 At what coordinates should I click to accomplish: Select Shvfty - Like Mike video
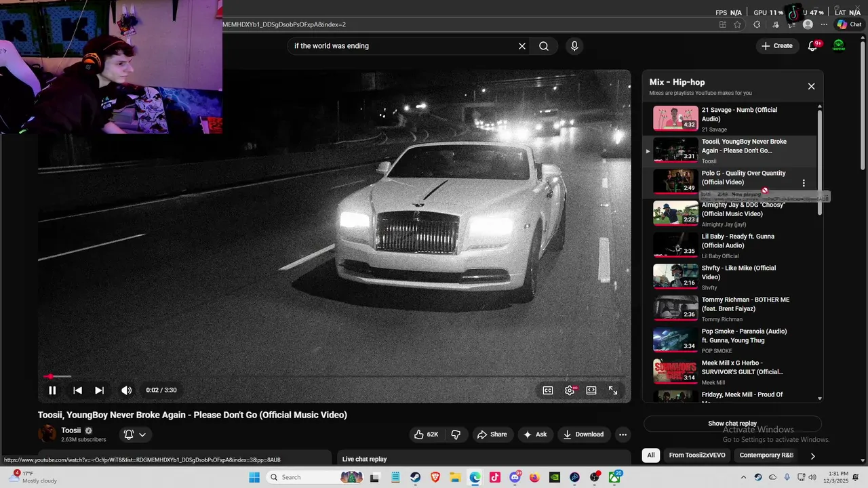730,277
